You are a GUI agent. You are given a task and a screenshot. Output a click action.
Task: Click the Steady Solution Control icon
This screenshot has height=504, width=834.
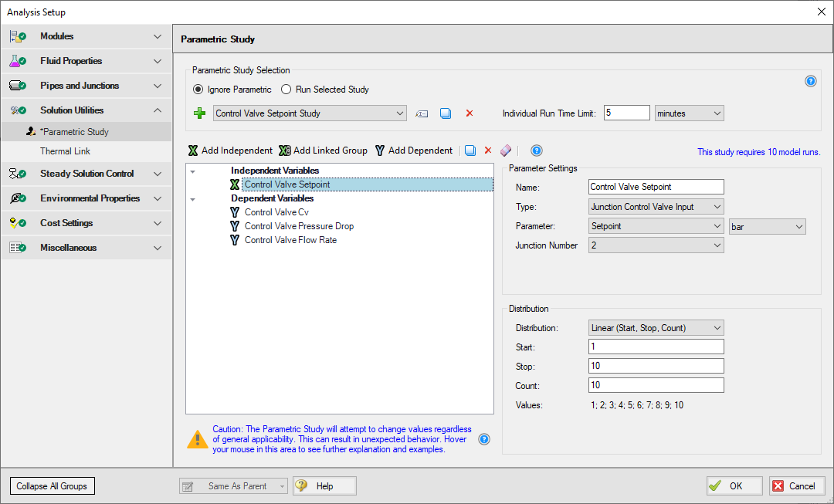[x=18, y=174]
